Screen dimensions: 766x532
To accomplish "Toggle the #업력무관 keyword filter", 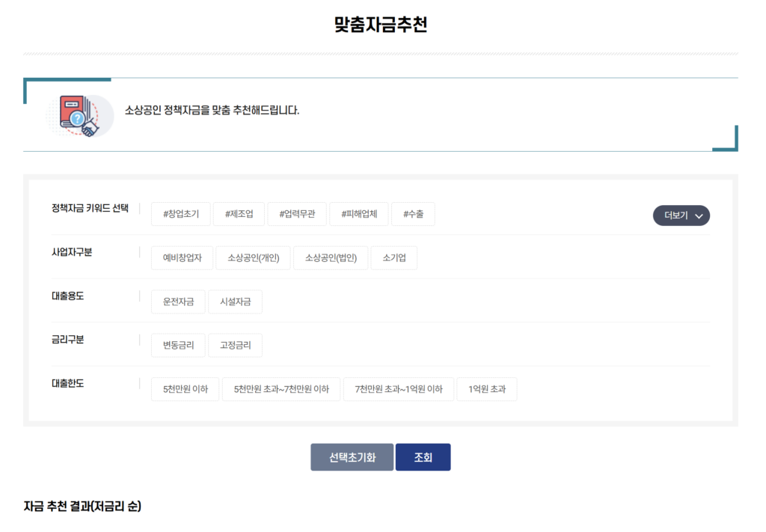I will pyautogui.click(x=297, y=214).
